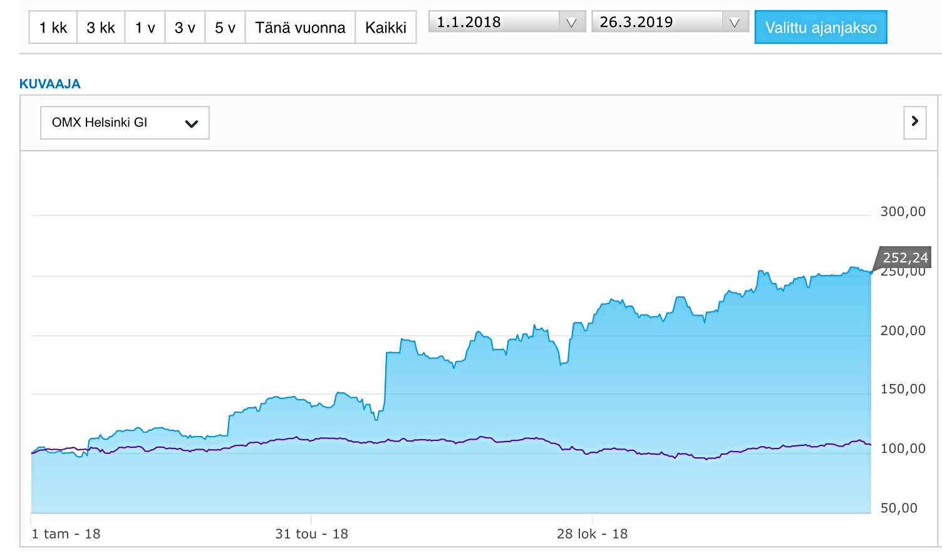942x560 pixels.
Task: Select the 3 v period button
Action: [185, 28]
